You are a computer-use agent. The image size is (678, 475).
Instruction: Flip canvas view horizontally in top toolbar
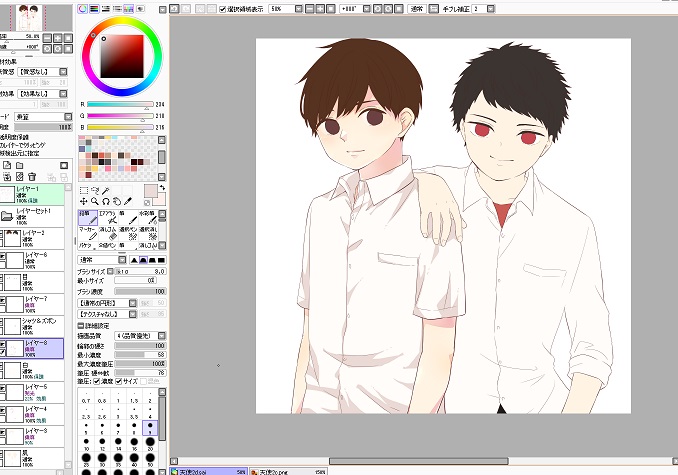434,9
